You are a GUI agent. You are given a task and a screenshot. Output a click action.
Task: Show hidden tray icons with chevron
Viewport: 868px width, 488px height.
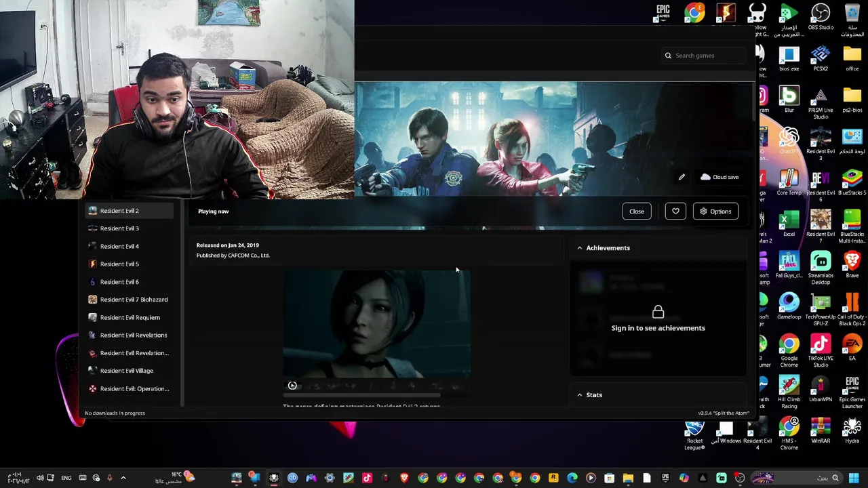(x=123, y=479)
